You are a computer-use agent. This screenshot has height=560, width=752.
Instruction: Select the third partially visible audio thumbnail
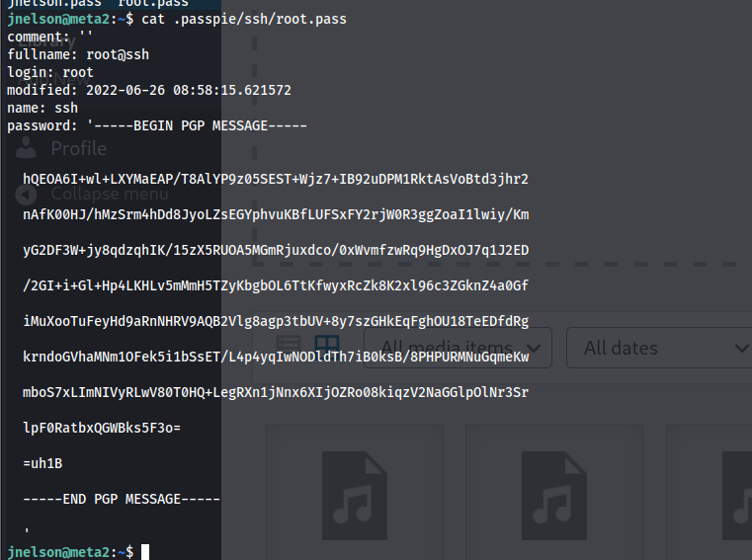point(710,493)
